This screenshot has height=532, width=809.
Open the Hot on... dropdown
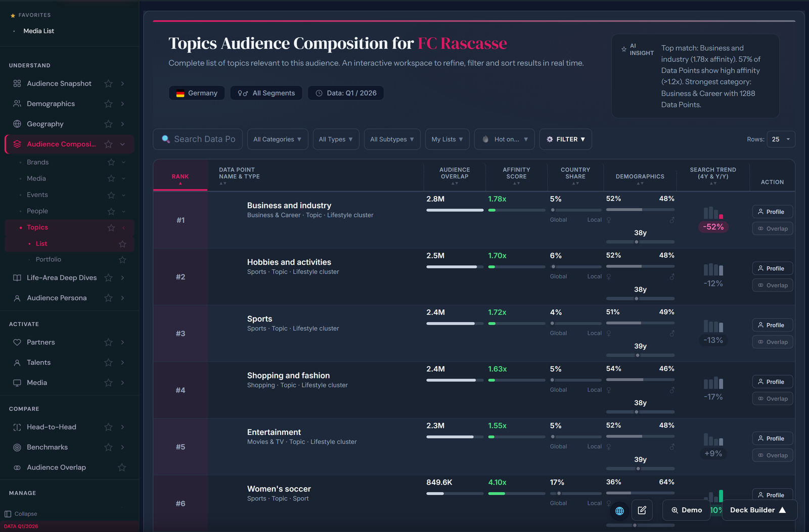(505, 139)
